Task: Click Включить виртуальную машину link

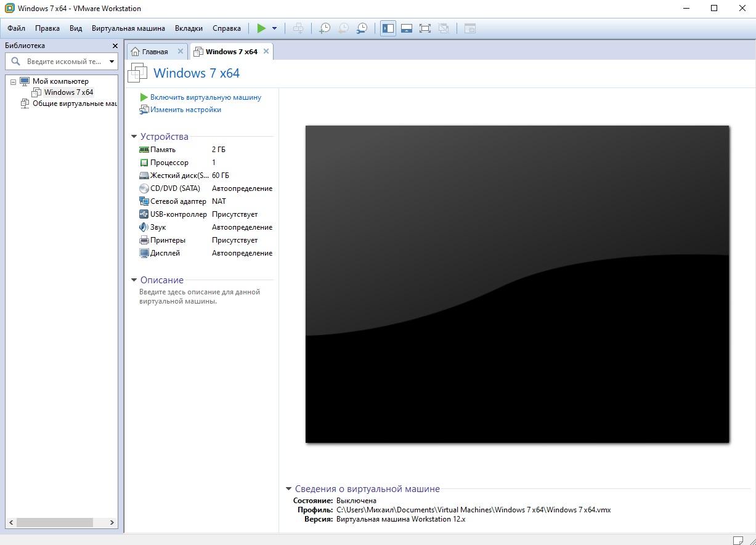Action: pyautogui.click(x=206, y=97)
